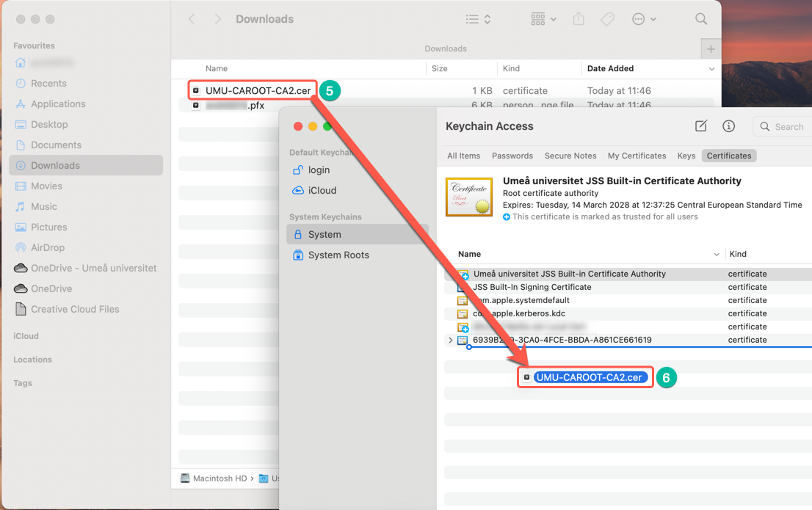Open Documents in Finder sidebar
Viewport: 812px width, 510px height.
click(56, 145)
